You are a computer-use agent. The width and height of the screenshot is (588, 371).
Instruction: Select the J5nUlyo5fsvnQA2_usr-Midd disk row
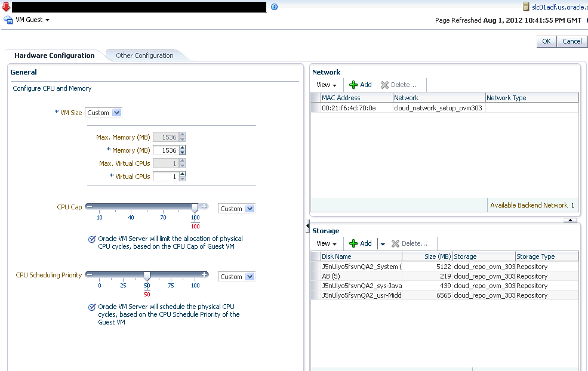(x=444, y=295)
